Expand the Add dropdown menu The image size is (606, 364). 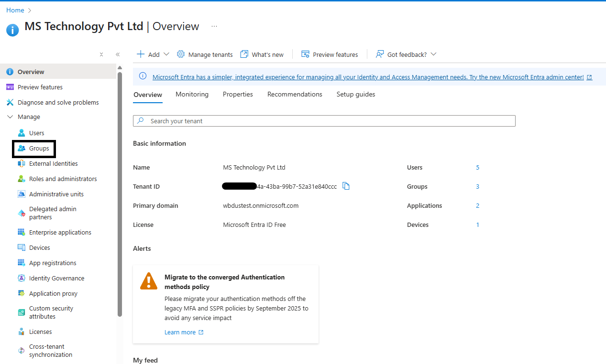coord(152,54)
